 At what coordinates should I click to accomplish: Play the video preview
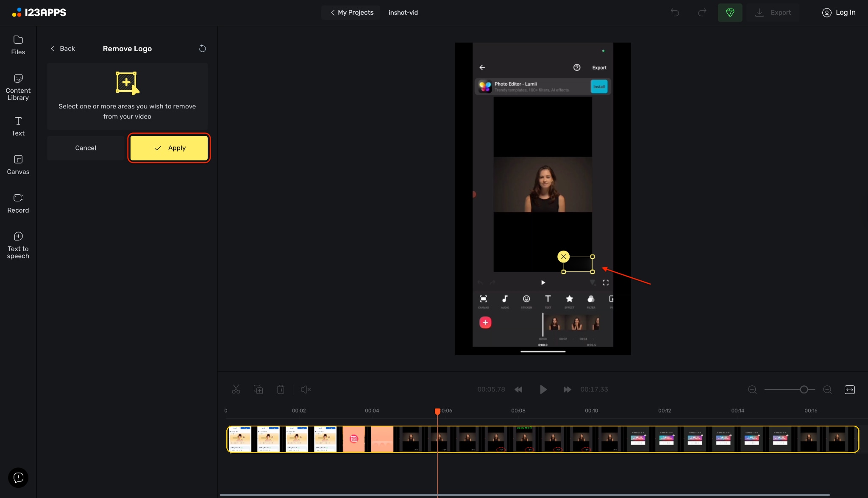[543, 389]
